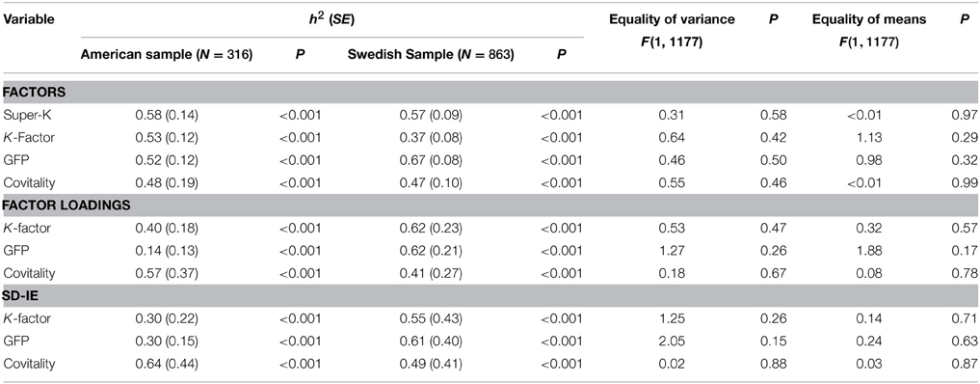Image resolution: width=980 pixels, height=384 pixels.
Task: Click the Variable column header
Action: tap(29, 19)
